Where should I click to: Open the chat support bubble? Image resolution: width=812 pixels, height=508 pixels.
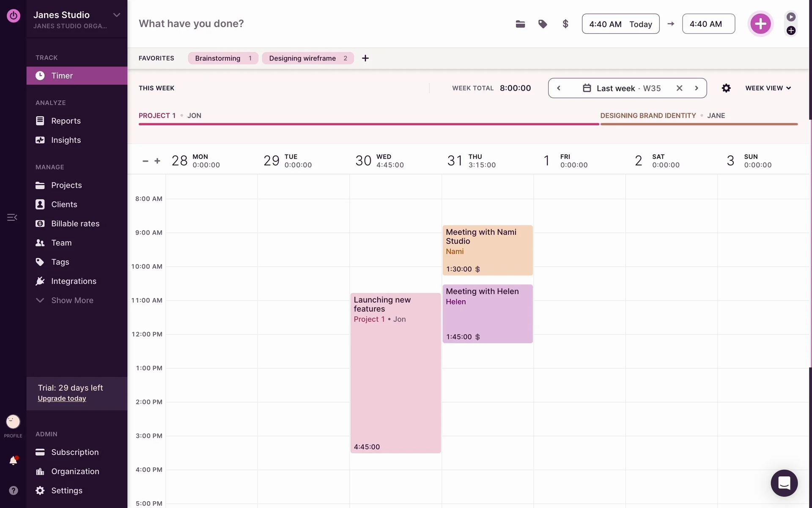tap(784, 483)
